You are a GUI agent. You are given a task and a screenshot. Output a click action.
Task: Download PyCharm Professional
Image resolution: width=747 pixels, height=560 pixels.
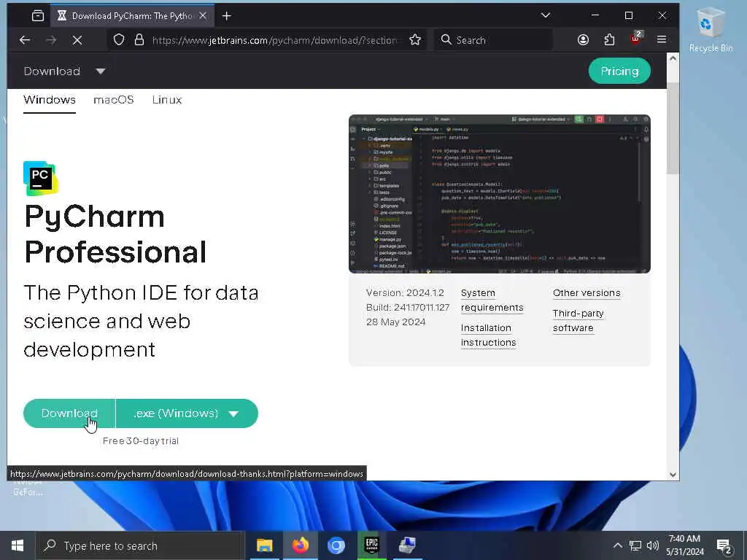click(69, 413)
